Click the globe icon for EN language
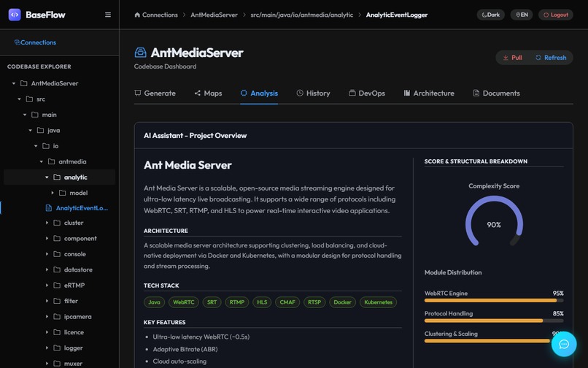This screenshot has height=368, width=588. click(518, 15)
